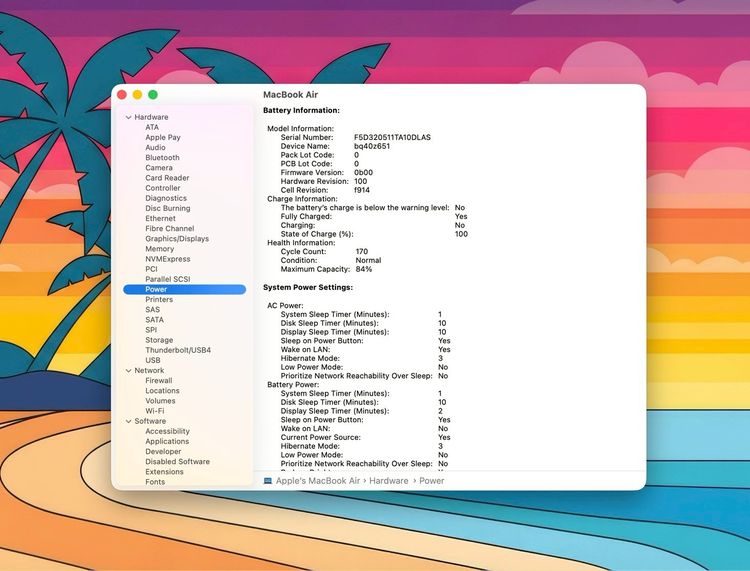Open the Apple Pay sidebar entry
Viewport: 750px width, 571px height.
point(163,137)
